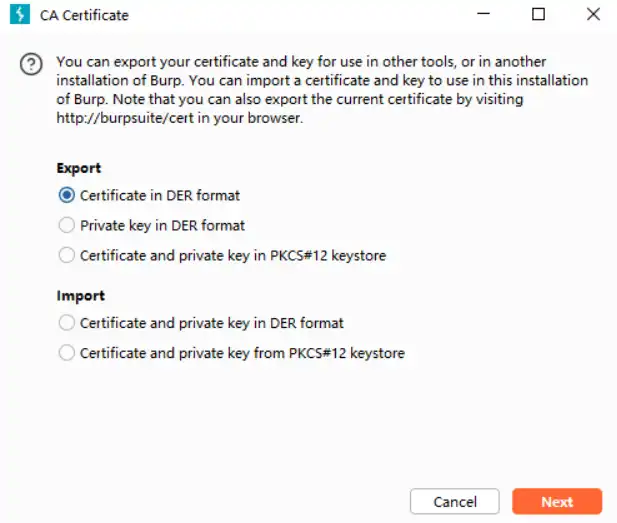617x523 pixels.
Task: Maximize the CA Certificate window
Action: click(x=538, y=14)
